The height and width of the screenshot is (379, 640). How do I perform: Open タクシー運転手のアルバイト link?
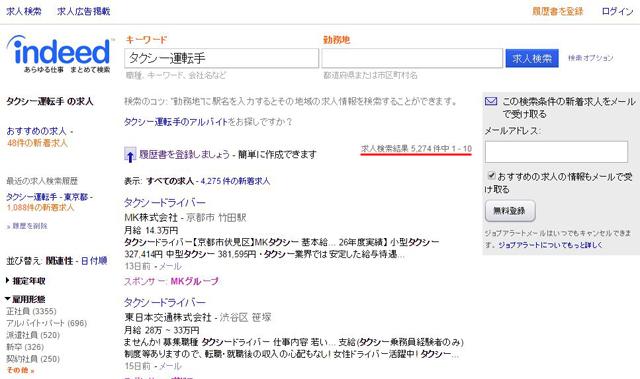(x=176, y=122)
